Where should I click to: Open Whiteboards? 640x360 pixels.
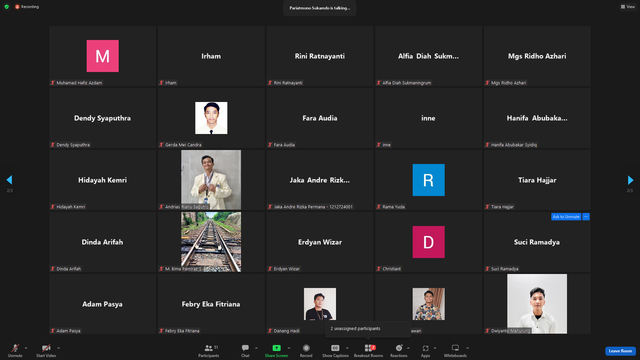click(x=455, y=350)
